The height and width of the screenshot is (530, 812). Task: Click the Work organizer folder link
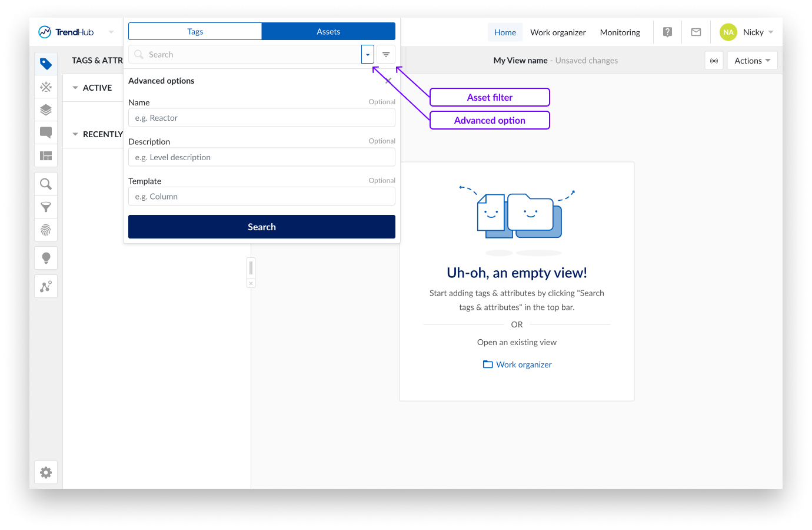click(517, 365)
